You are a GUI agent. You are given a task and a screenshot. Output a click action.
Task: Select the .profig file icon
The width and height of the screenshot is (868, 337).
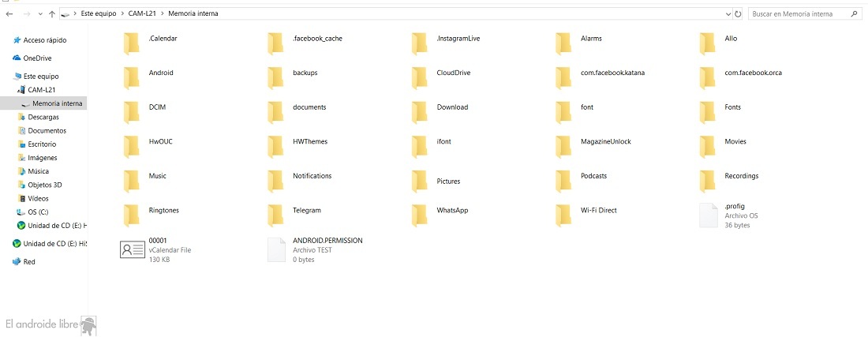coord(709,215)
